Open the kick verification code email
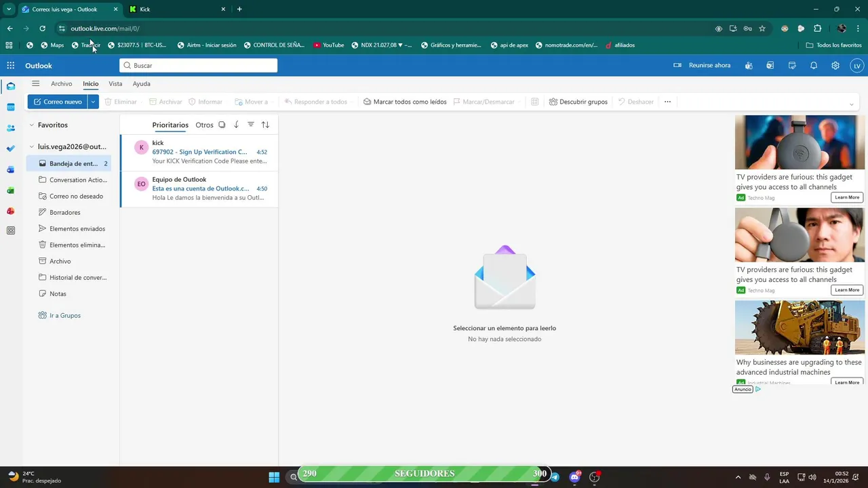Screen dimensions: 868x488 tap(199, 152)
